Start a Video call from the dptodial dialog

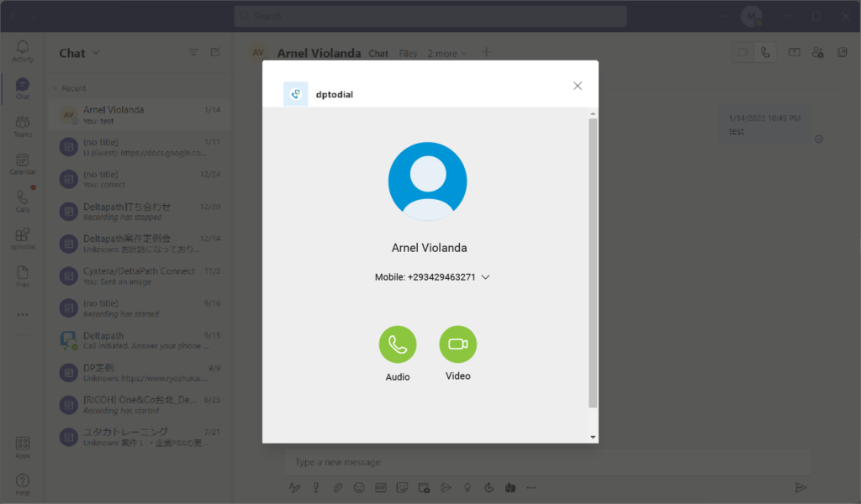(x=457, y=344)
